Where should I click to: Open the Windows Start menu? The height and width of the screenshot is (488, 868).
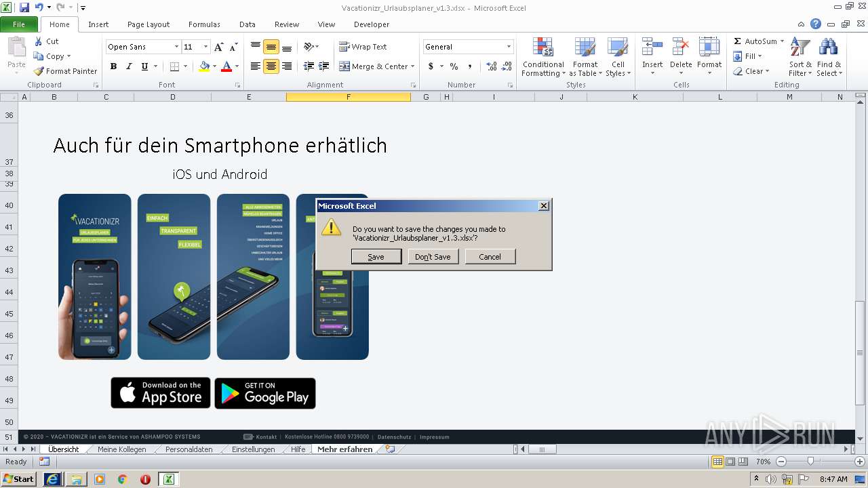(18, 479)
